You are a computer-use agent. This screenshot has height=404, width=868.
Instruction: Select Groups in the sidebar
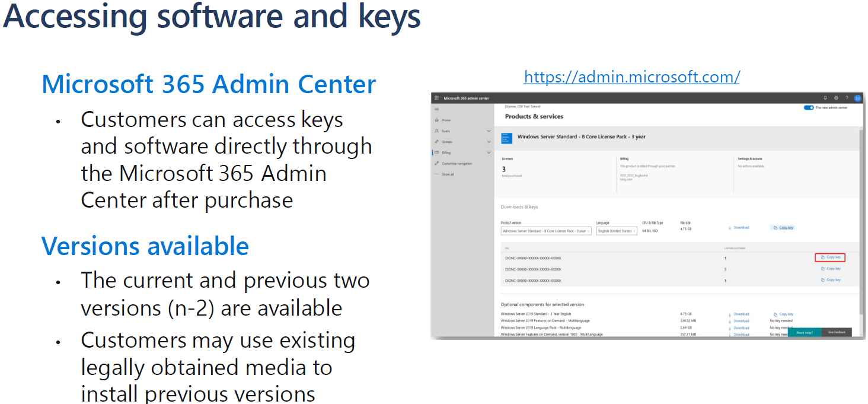[447, 142]
